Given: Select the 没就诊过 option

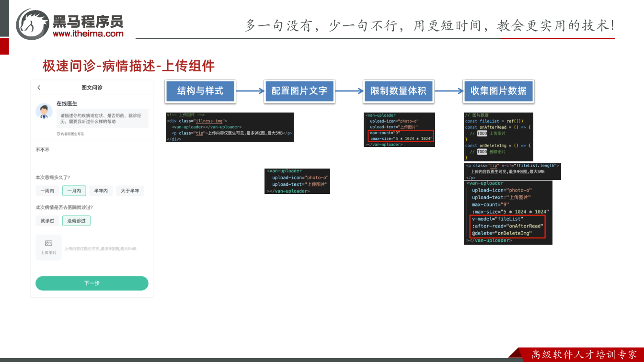Looking at the screenshot, I should (x=76, y=221).
